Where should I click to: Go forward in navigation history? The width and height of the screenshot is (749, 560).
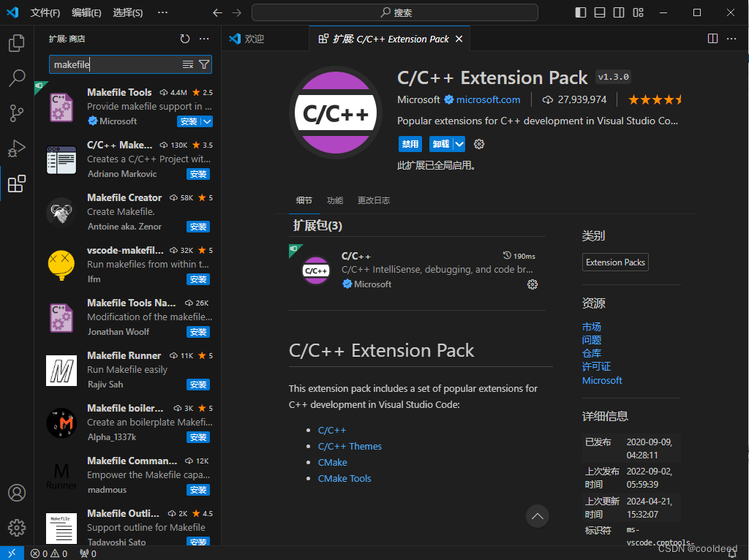[236, 13]
